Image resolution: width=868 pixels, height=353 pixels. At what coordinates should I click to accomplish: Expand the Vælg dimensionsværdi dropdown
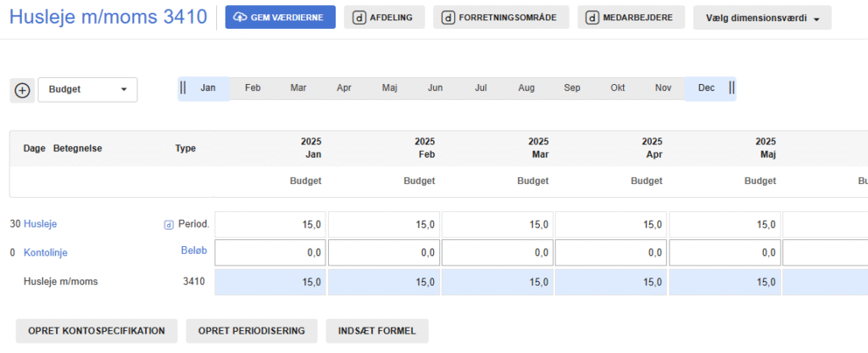click(761, 18)
